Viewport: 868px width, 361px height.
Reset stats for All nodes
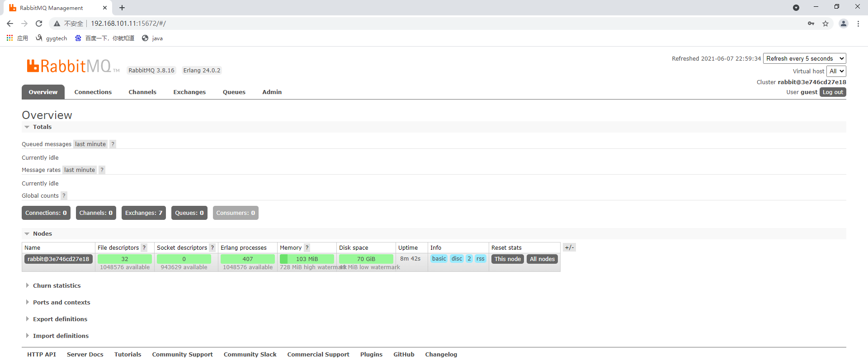coord(542,259)
